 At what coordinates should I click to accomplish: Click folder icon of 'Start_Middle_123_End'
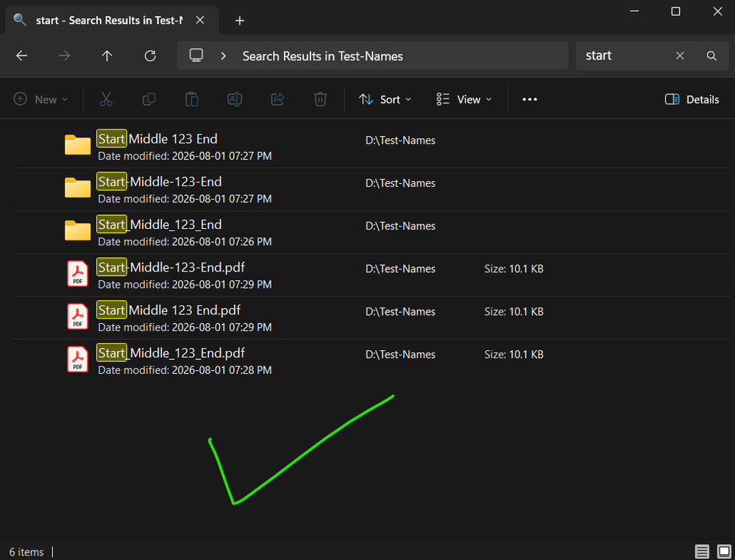tap(77, 230)
